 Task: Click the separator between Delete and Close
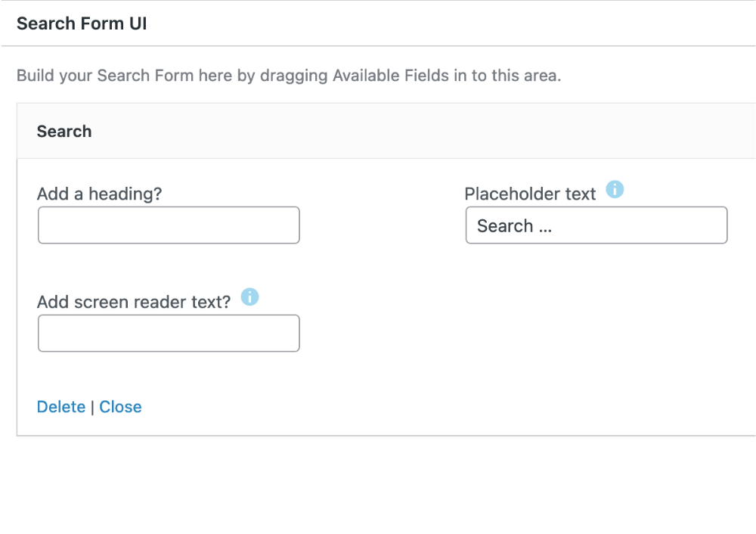pos(92,407)
